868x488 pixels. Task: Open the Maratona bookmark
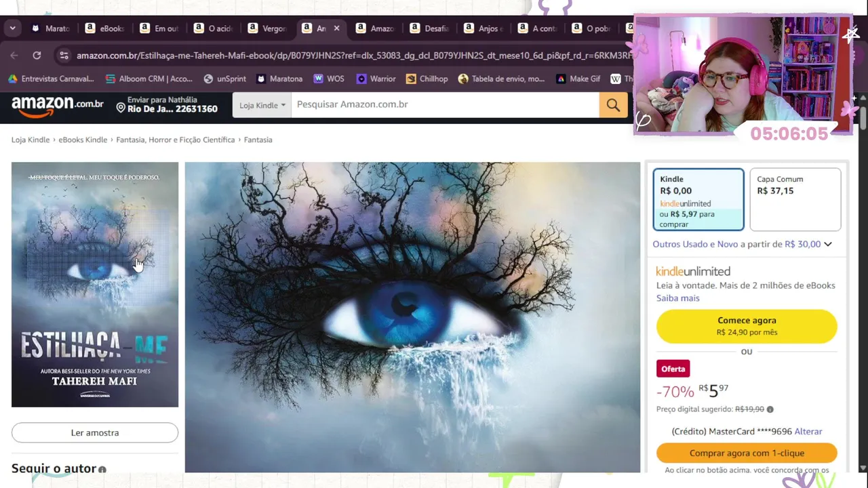pyautogui.click(x=279, y=79)
